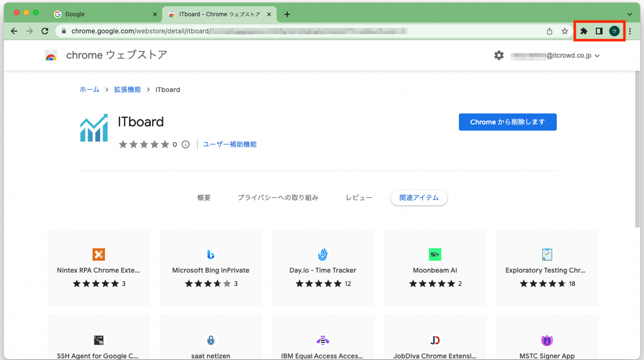Open the side panel icon in toolbar
Screen dimensions: 644x360
click(x=599, y=31)
